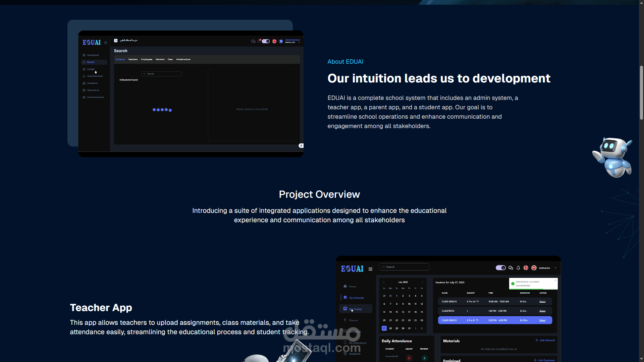Toggle dark mode switch in admin header
This screenshot has height=362, width=644.
pos(266,41)
